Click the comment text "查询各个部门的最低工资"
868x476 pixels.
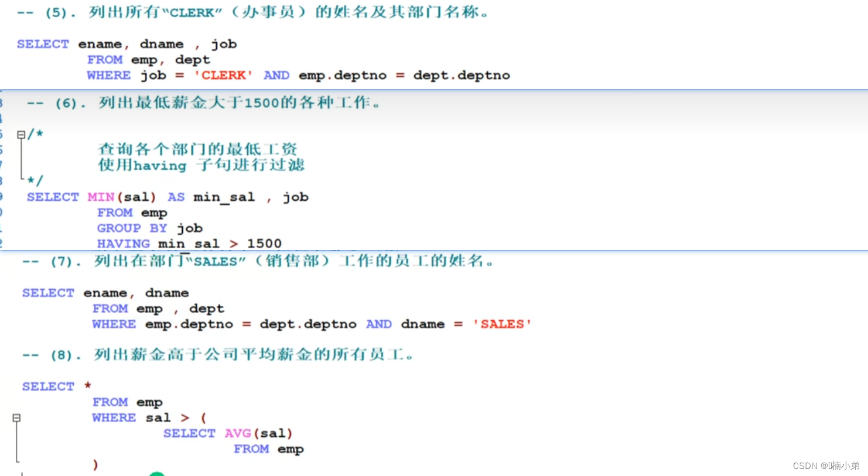198,149
